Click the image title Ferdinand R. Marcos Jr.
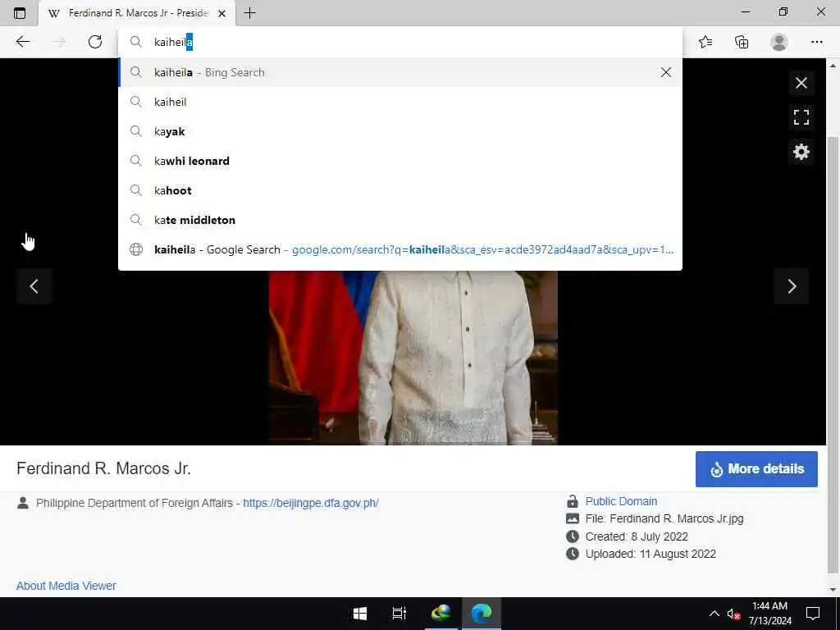The width and height of the screenshot is (840, 630). pos(103,468)
